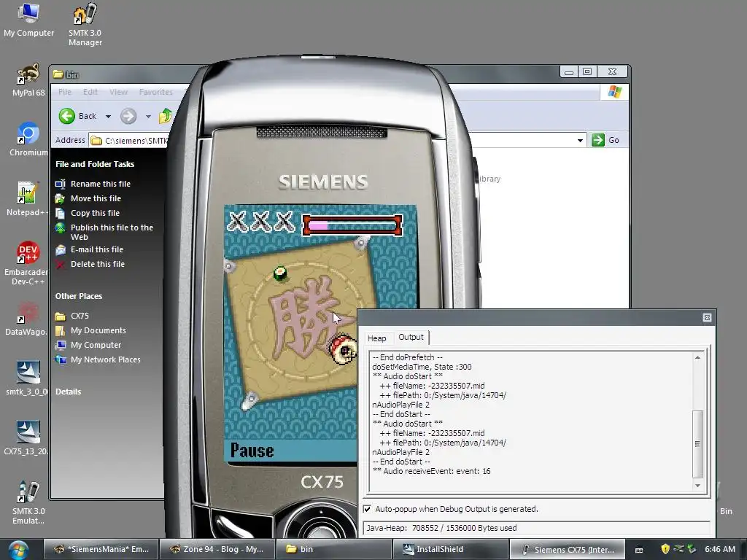Open My Computer in Other Places
Viewport: 747px width, 560px height.
click(96, 345)
